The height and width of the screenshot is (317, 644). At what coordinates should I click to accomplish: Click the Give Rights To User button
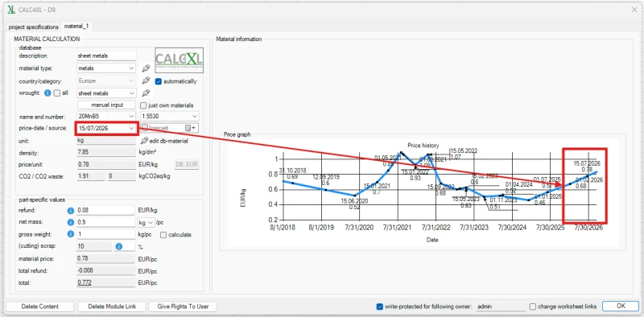point(183,307)
